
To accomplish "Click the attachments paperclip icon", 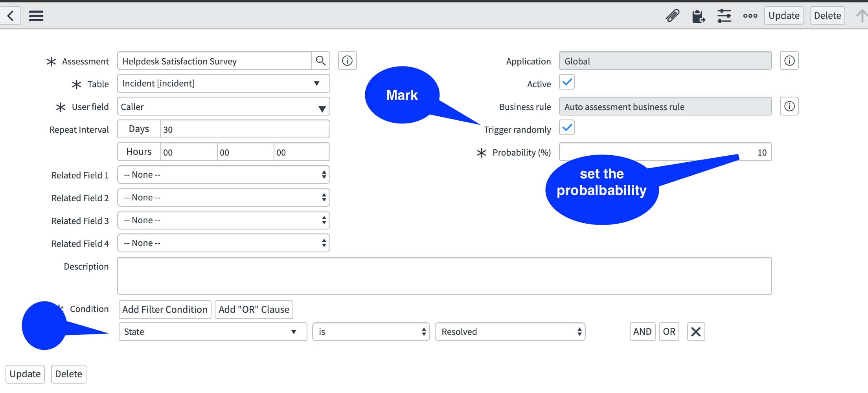I will click(x=672, y=16).
